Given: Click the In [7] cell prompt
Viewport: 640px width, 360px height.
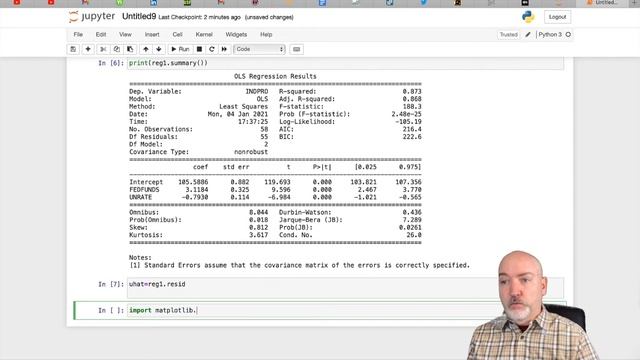Looking at the screenshot, I should pos(111,284).
